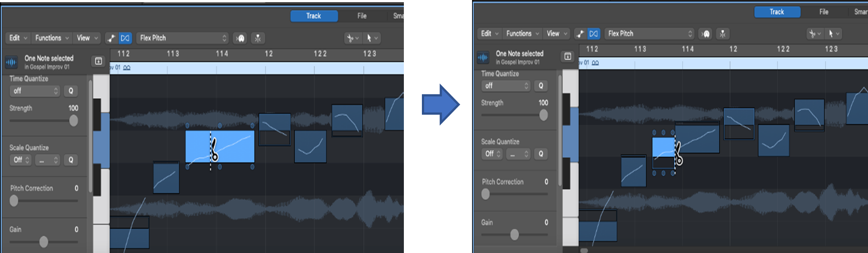Open the Edit menu in the left screenshot

click(x=18, y=38)
